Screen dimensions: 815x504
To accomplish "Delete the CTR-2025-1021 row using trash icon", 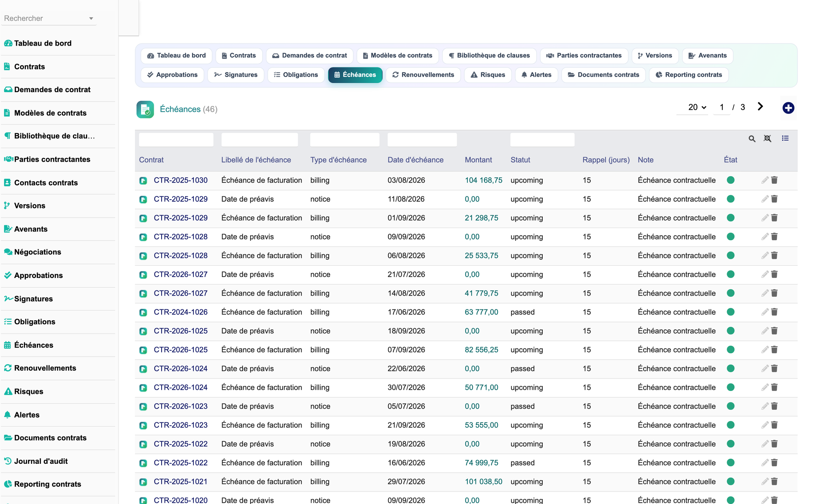I will 774,481.
